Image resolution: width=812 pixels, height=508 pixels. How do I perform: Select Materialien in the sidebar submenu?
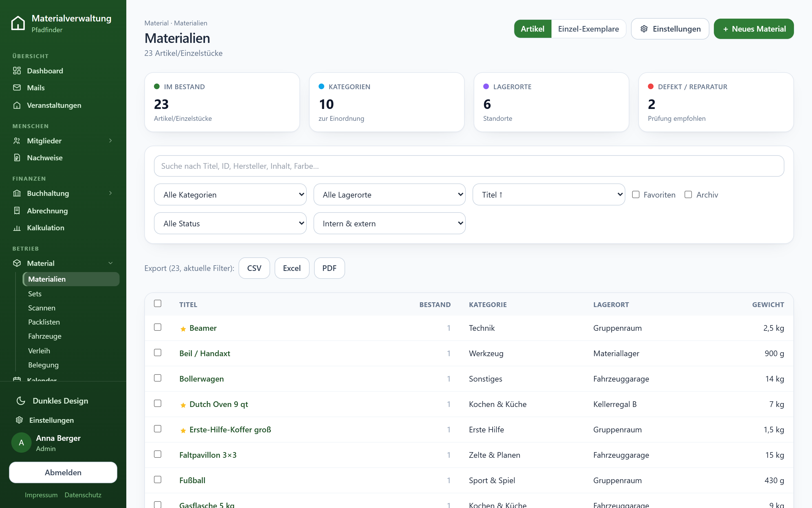[x=71, y=279]
